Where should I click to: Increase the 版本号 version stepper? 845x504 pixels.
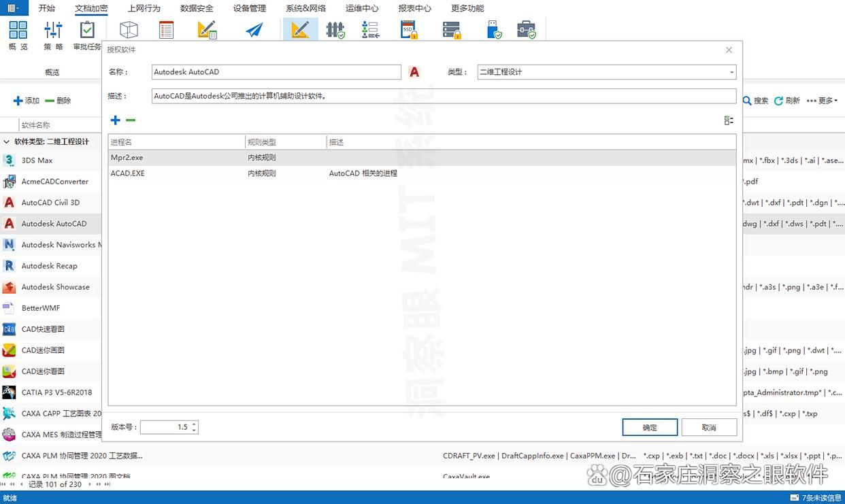tap(195, 424)
